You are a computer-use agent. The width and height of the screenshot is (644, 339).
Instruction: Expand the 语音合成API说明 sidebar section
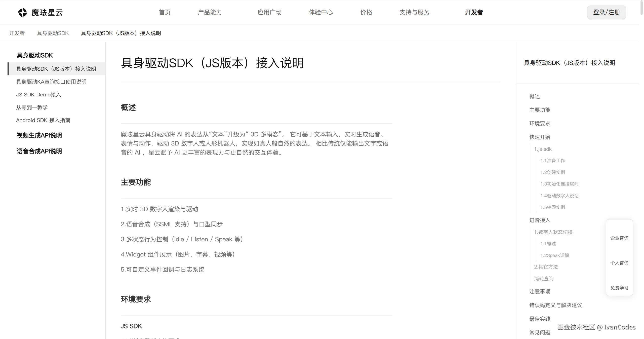(x=39, y=151)
